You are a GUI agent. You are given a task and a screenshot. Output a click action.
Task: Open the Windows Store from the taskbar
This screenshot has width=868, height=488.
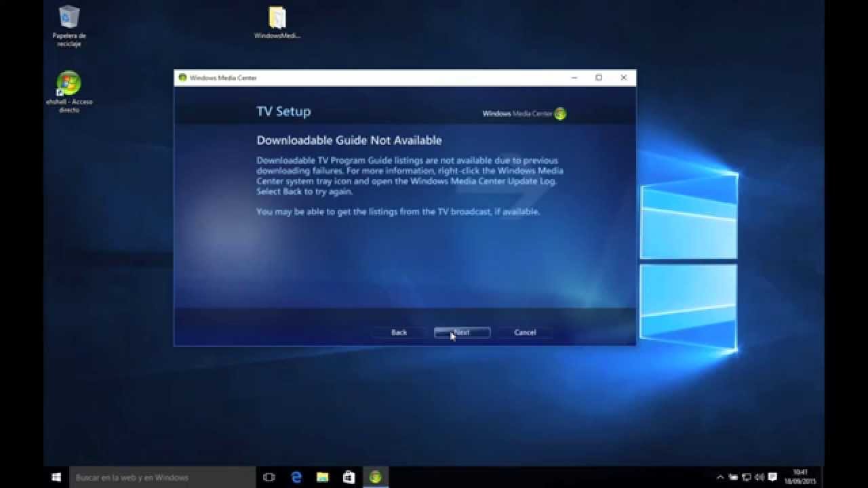pos(348,477)
